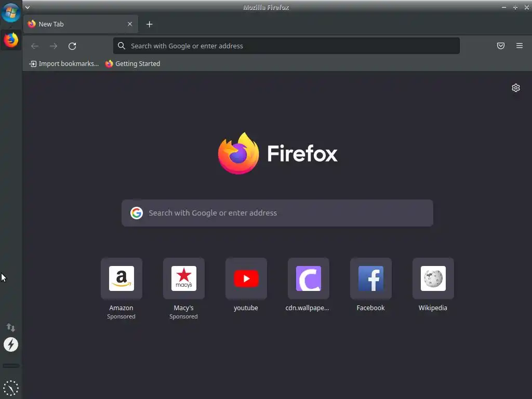Focus the address bar search field
Image resolution: width=532 pixels, height=399 pixels.
click(x=286, y=46)
